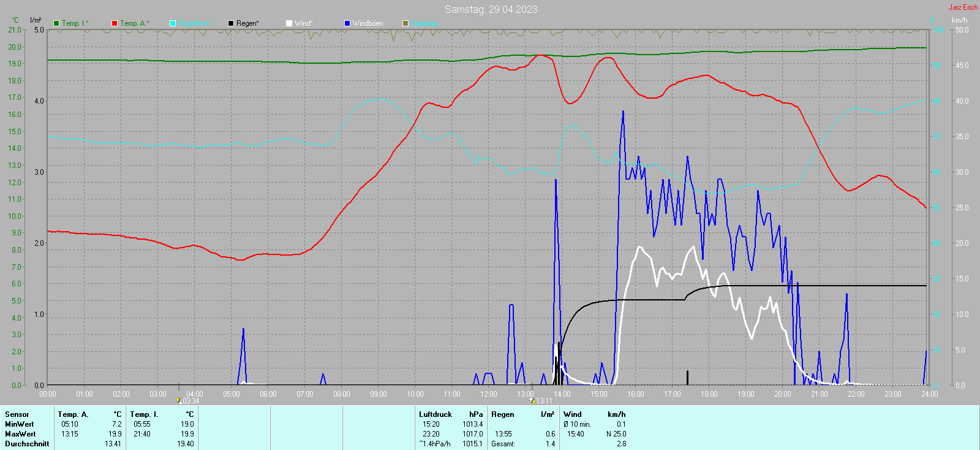Click the Wind average value '2.8'

pyautogui.click(x=622, y=444)
